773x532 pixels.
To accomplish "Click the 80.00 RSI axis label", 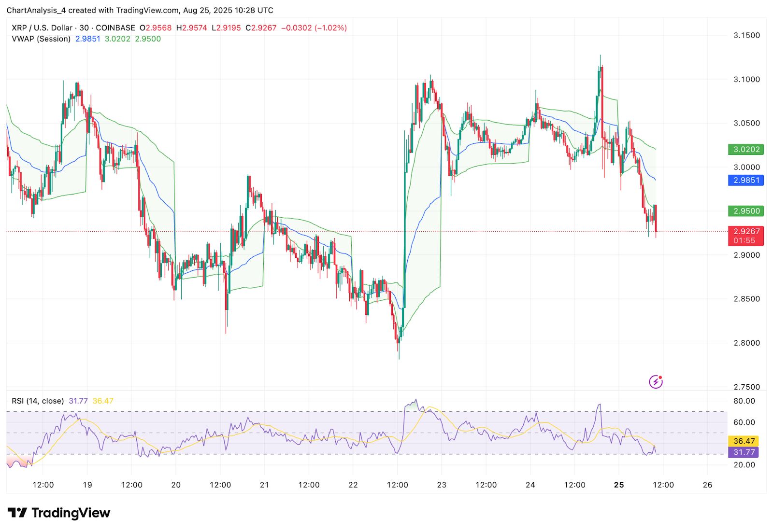I will pos(744,401).
